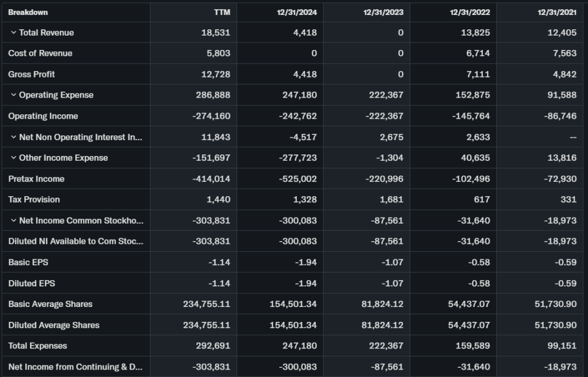
Task: Expand Net Non Operating Interest chevron
Action: (14, 137)
